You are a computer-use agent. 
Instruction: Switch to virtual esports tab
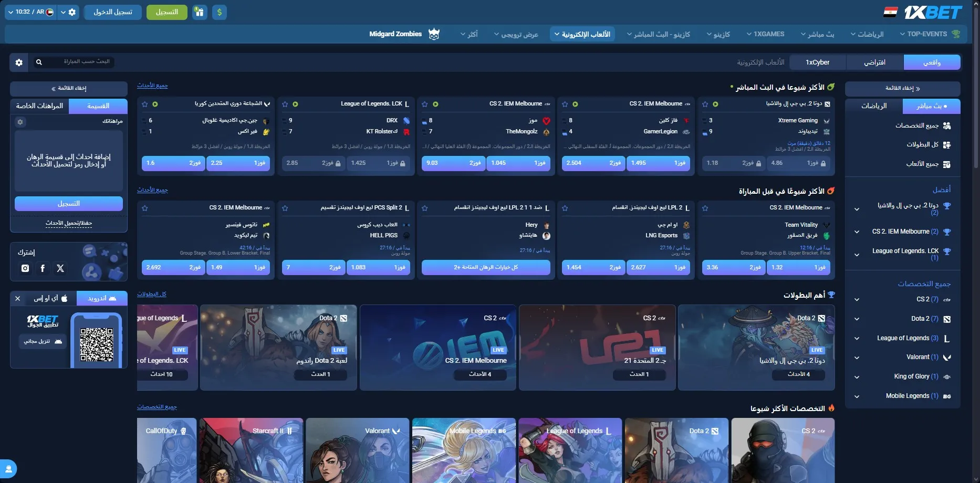pyautogui.click(x=875, y=62)
